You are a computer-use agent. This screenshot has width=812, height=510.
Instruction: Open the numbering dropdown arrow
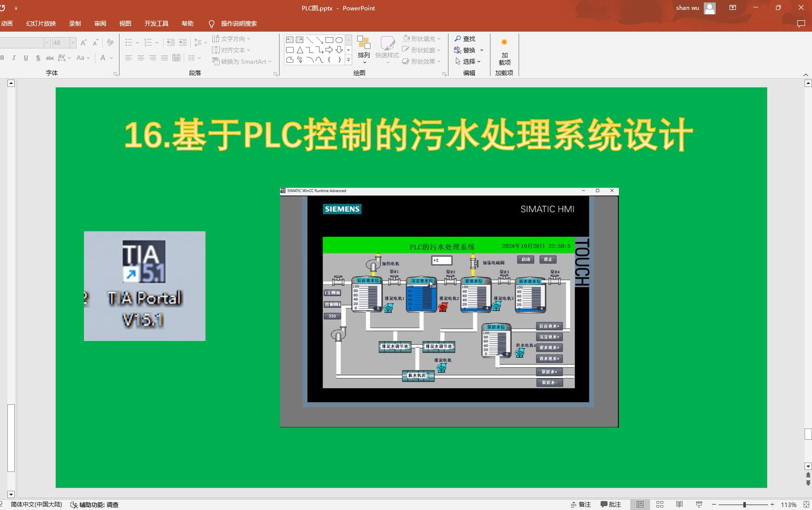click(x=157, y=43)
